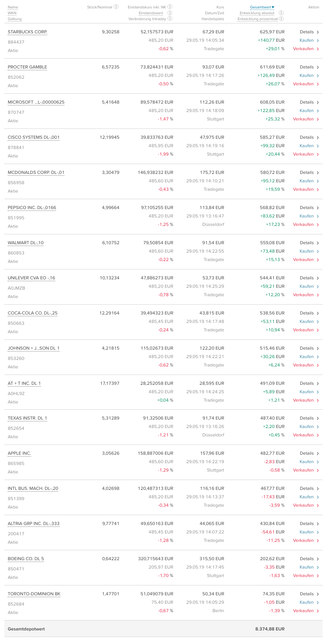Click the blue chevron next to Kaufen for Walmart

(318, 252)
